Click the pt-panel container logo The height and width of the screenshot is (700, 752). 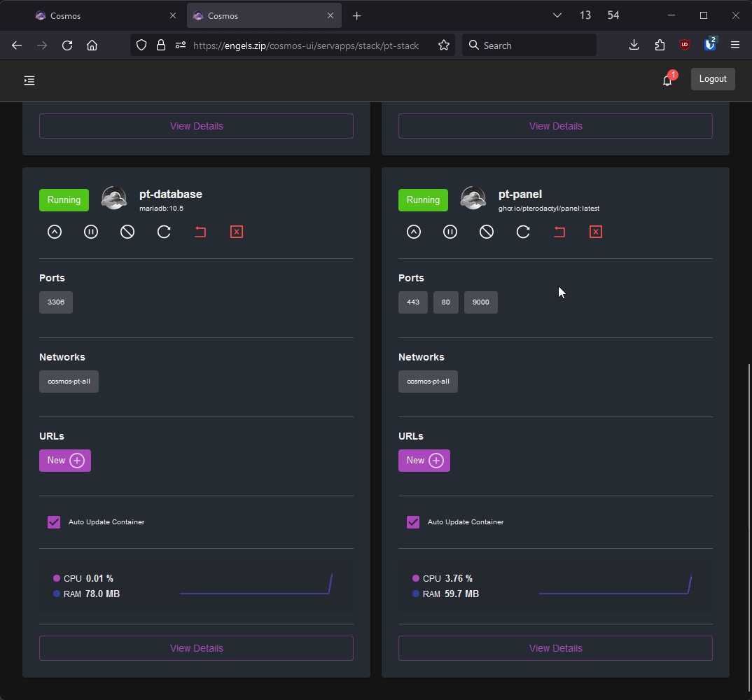click(473, 199)
